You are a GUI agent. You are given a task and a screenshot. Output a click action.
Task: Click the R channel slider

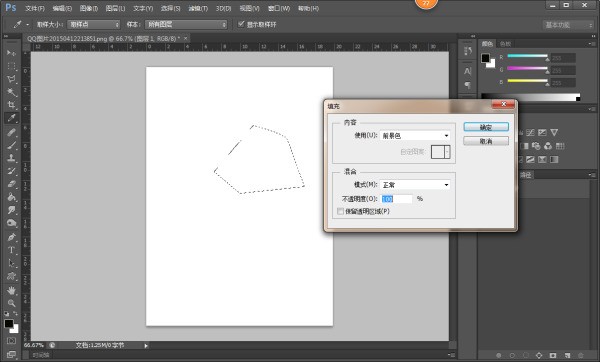pyautogui.click(x=528, y=57)
